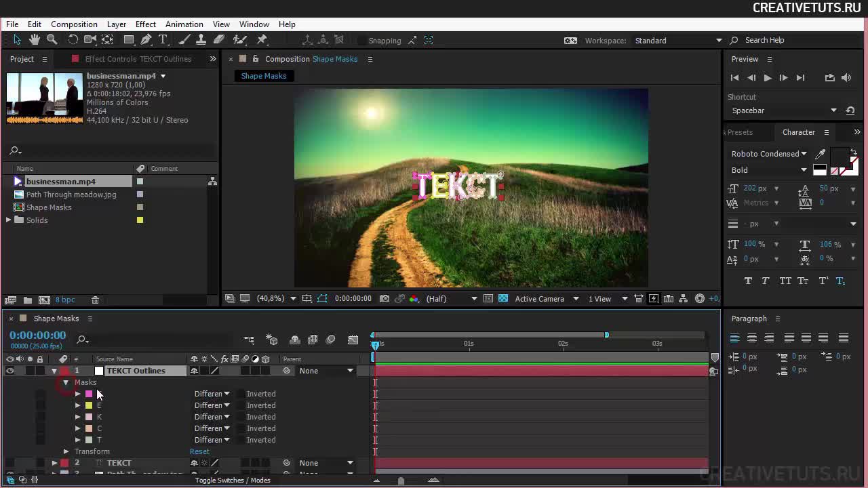Toggle Inverted checkbox for mask K

tap(240, 417)
